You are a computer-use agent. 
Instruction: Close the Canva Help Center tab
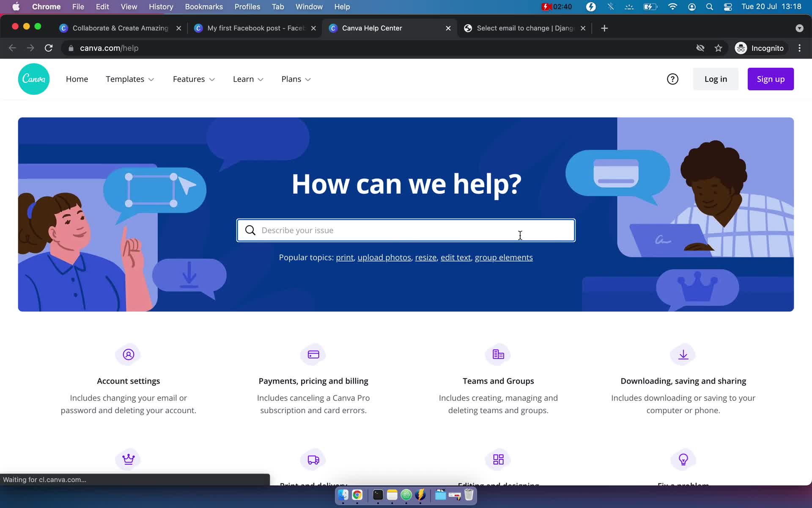(x=448, y=28)
